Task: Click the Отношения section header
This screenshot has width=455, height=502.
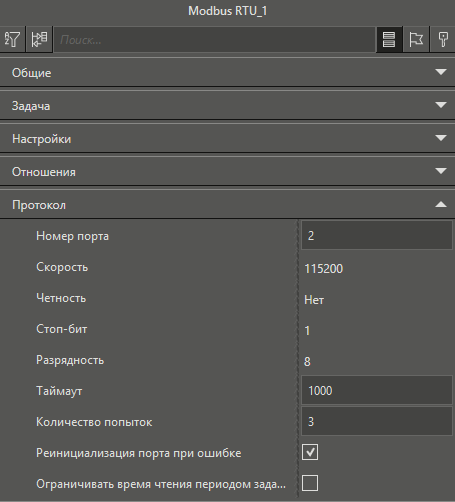Action: [x=227, y=171]
